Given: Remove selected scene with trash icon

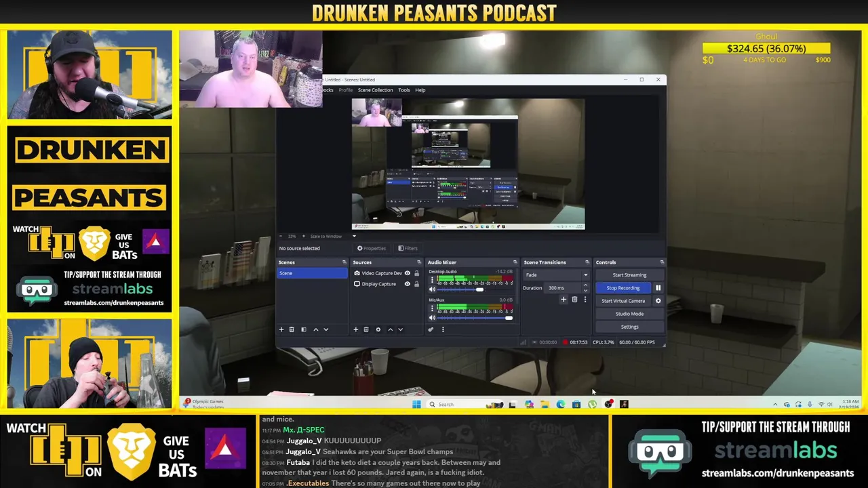Looking at the screenshot, I should [x=292, y=329].
